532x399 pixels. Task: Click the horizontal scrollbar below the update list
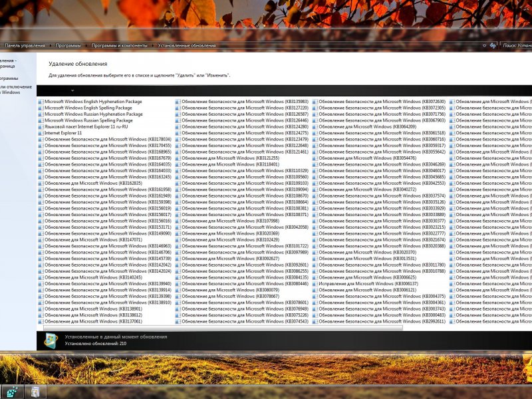click(x=223, y=328)
